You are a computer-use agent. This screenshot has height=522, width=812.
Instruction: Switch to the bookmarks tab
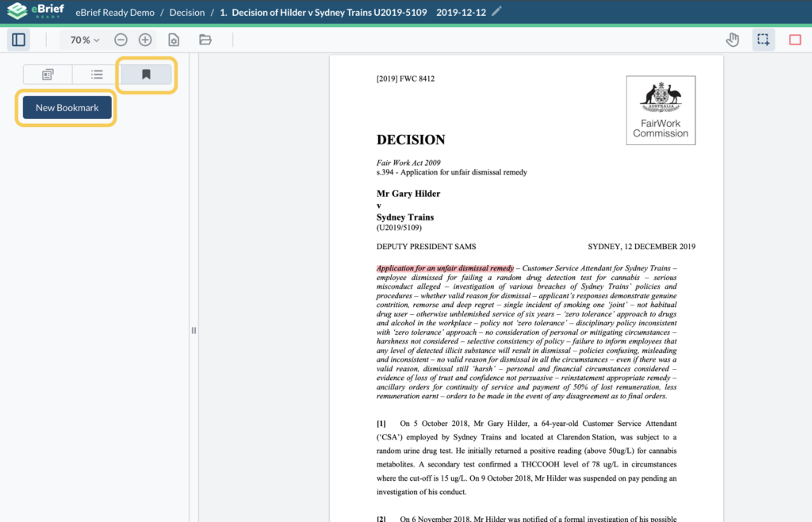146,75
